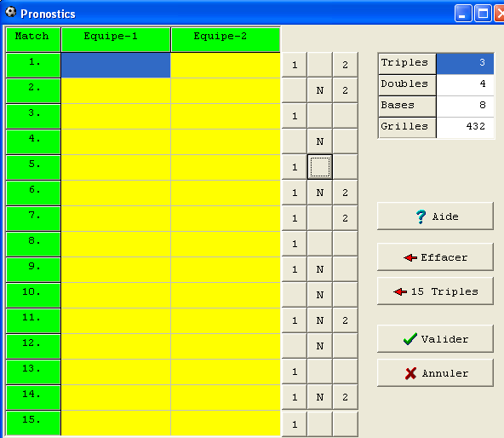Viewport: 504px width, 438px height.
Task: Toggle prediction N for match 2
Action: click(x=320, y=90)
